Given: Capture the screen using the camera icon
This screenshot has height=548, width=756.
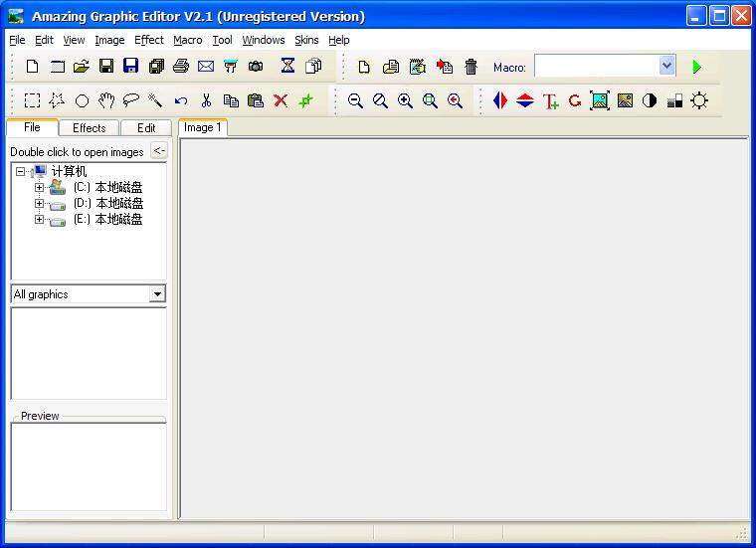Looking at the screenshot, I should pos(256,66).
